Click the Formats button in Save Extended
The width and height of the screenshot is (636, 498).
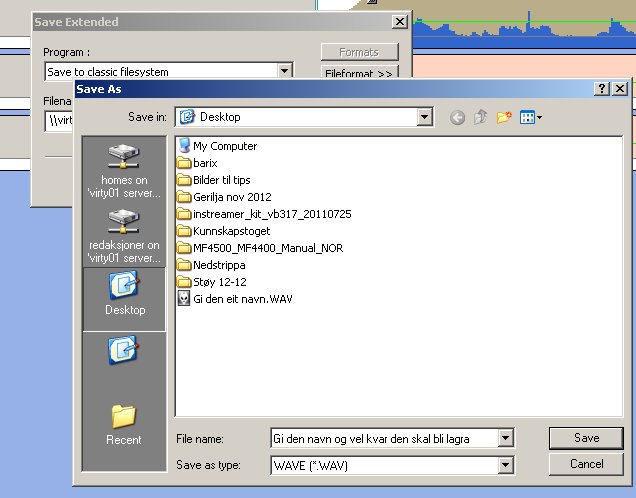tap(359, 52)
